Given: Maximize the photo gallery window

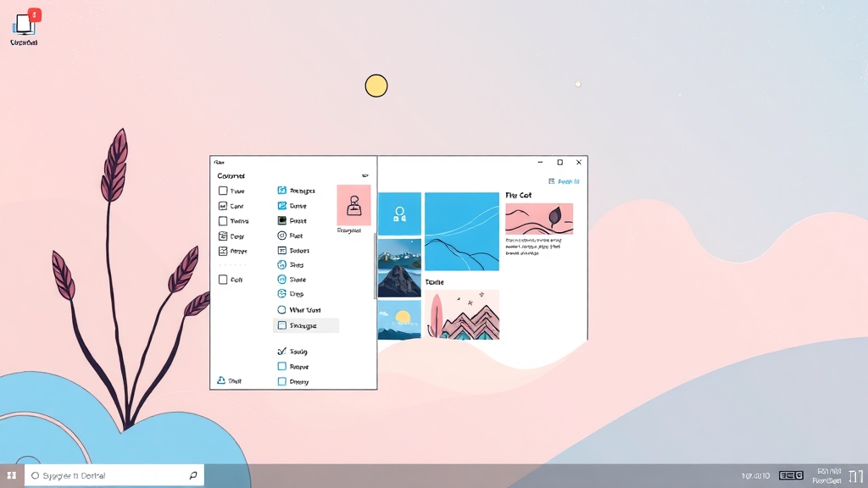Looking at the screenshot, I should (x=559, y=162).
